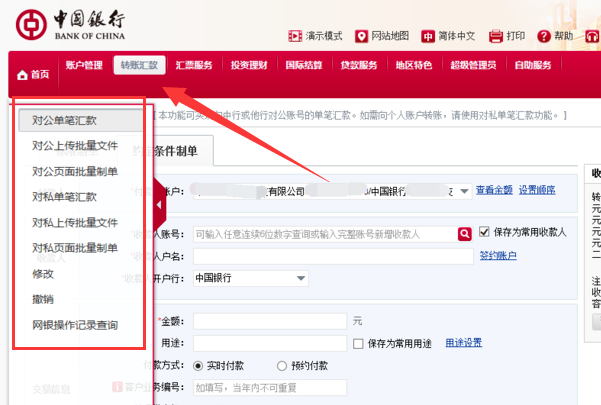
Task: Click the 简体中文 language icon
Action: pyautogui.click(x=428, y=37)
